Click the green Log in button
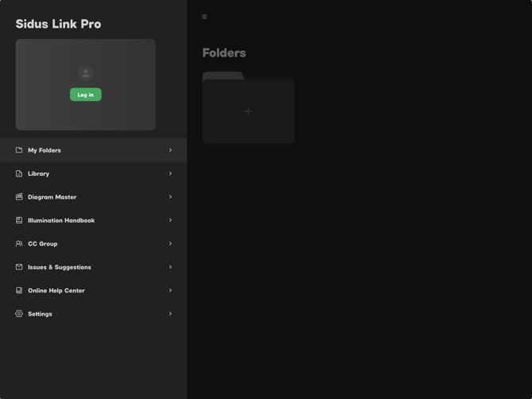The width and height of the screenshot is (532, 399). tap(86, 95)
